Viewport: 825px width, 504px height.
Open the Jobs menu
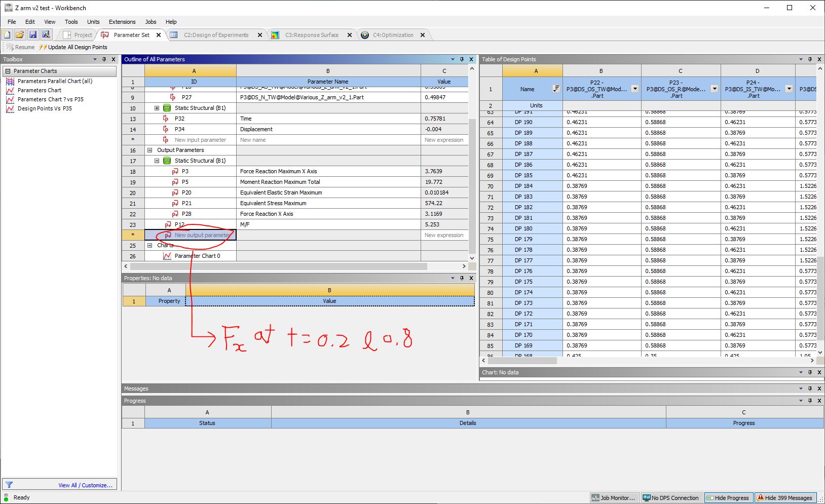pos(151,22)
